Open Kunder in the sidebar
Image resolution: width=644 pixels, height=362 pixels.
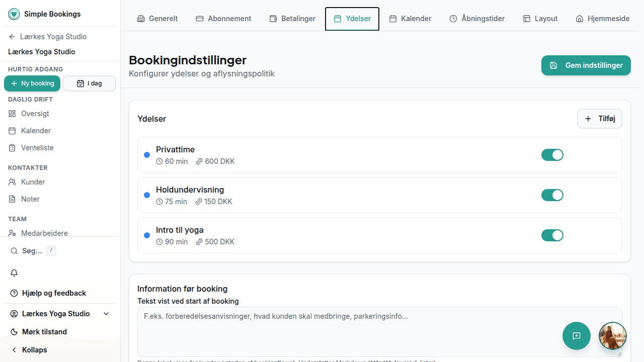[60, 182]
